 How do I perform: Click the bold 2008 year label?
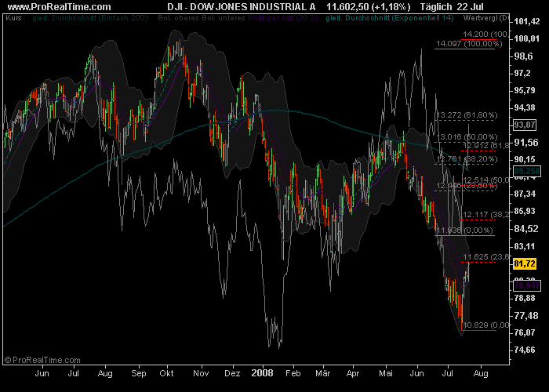tap(262, 373)
